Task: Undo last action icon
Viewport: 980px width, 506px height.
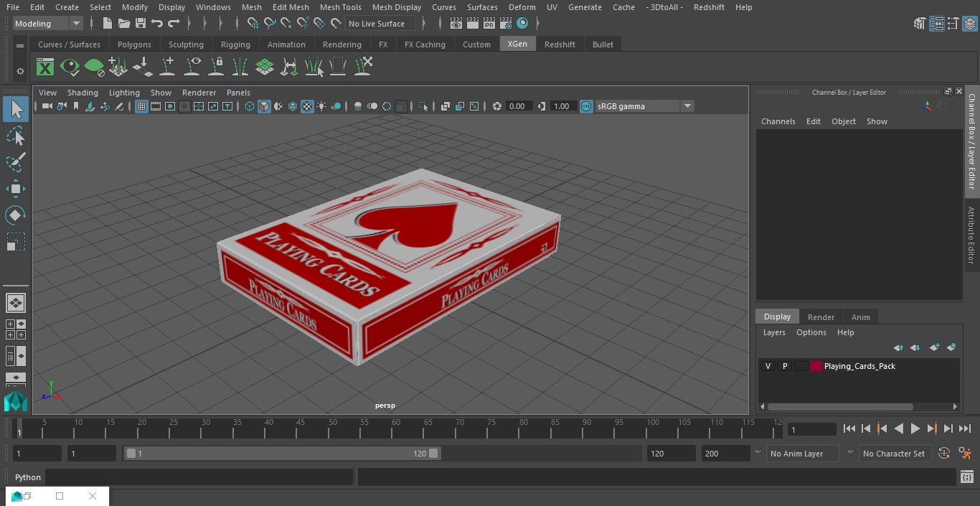Action: click(157, 24)
